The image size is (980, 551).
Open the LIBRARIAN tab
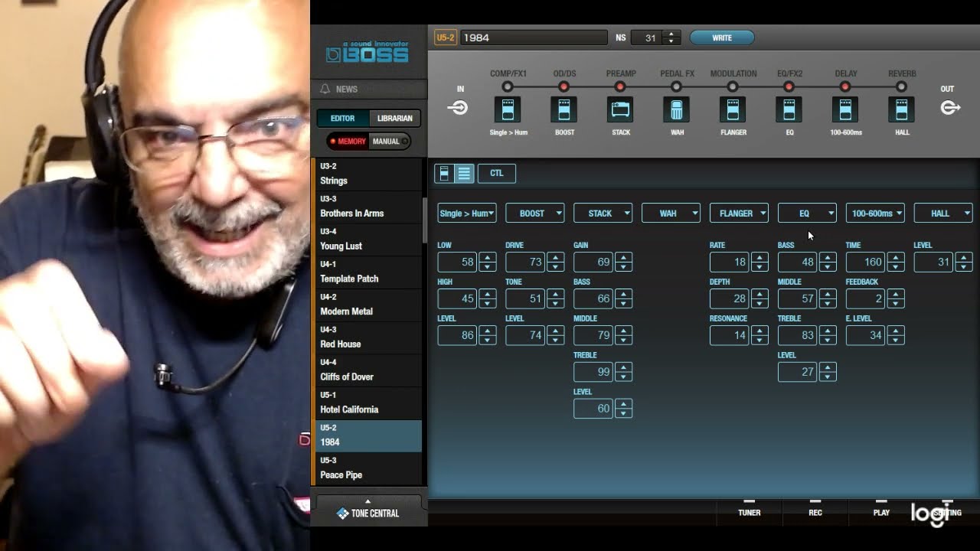pyautogui.click(x=395, y=119)
